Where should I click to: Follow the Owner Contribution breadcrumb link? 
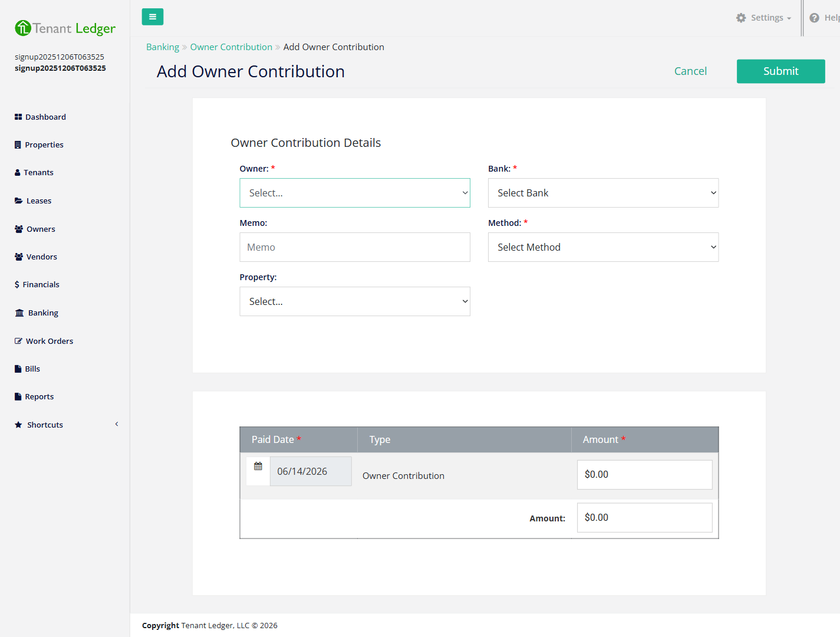click(x=231, y=47)
